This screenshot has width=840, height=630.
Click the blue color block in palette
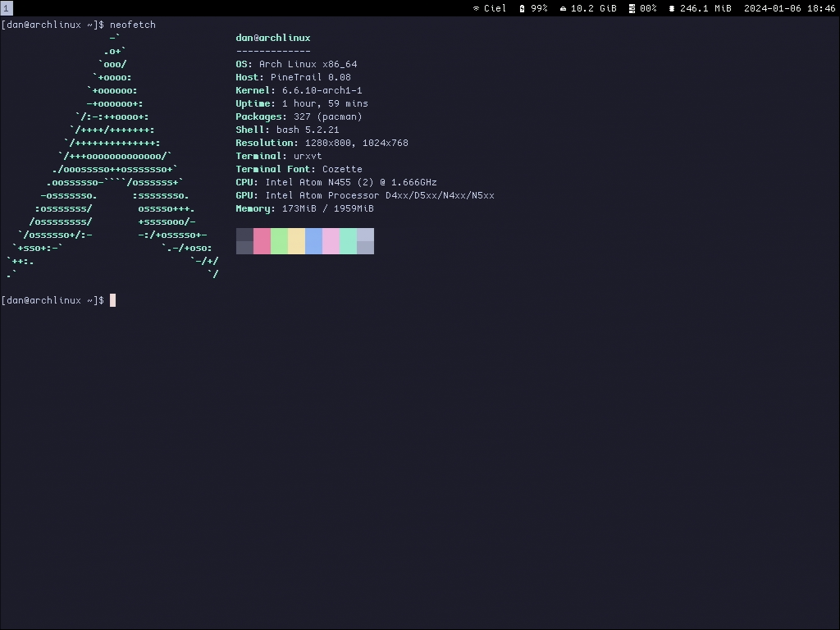pos(313,241)
